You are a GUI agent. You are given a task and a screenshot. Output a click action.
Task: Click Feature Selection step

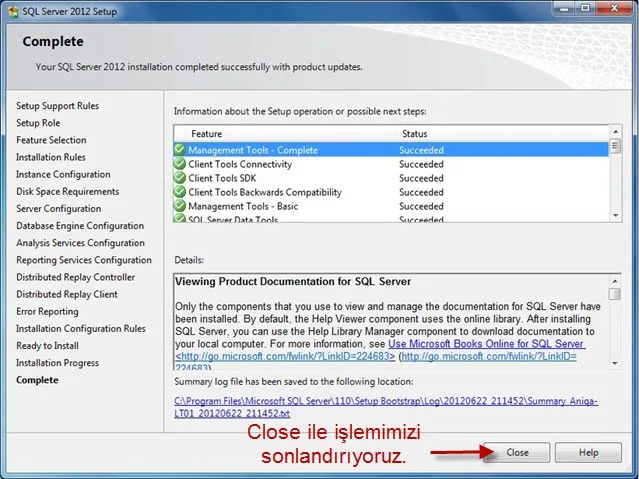51,140
